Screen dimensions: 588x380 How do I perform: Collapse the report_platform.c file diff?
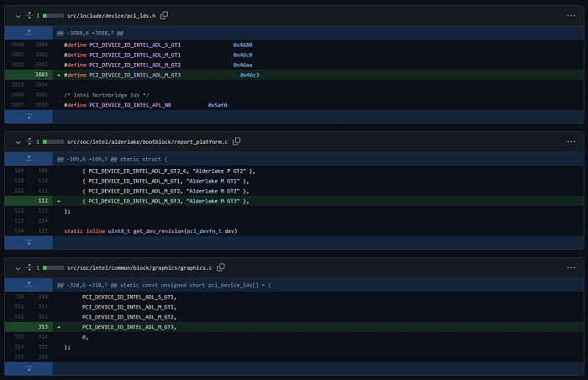(x=18, y=142)
